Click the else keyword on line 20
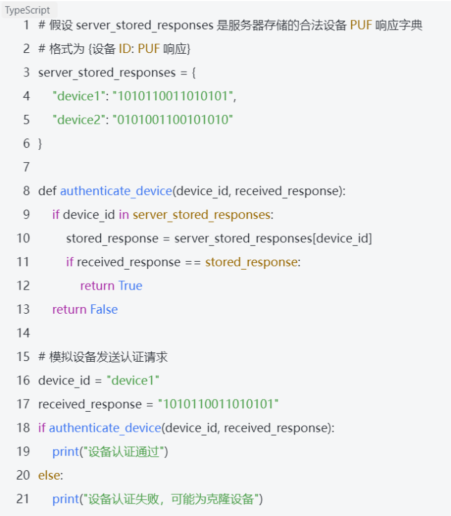Image resolution: width=451 pixels, height=516 pixels. click(x=50, y=475)
